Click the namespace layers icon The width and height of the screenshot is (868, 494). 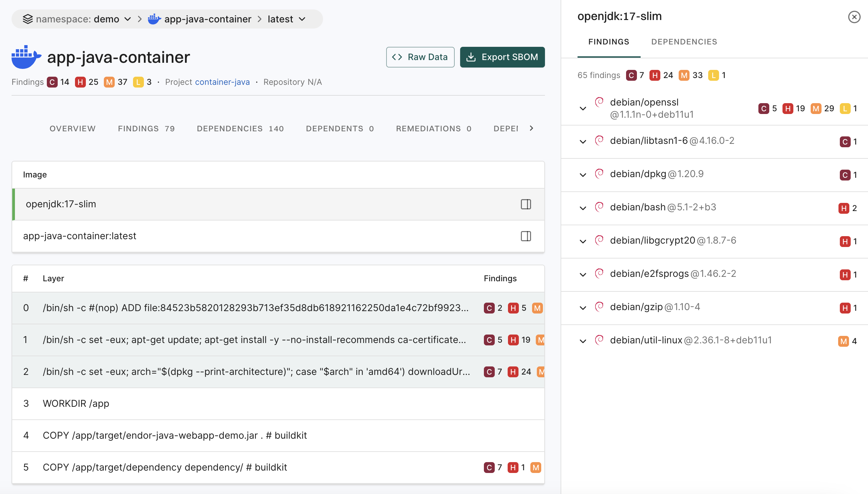[28, 19]
